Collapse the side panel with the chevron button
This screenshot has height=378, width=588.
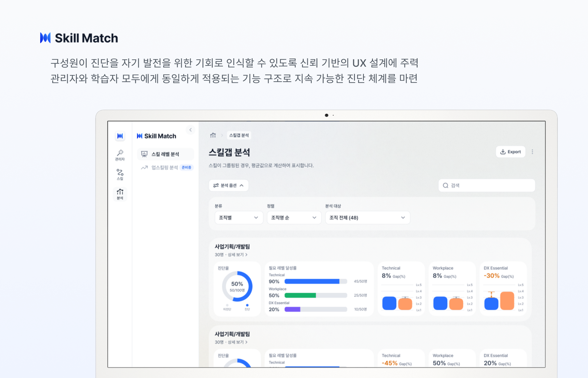coord(190,130)
